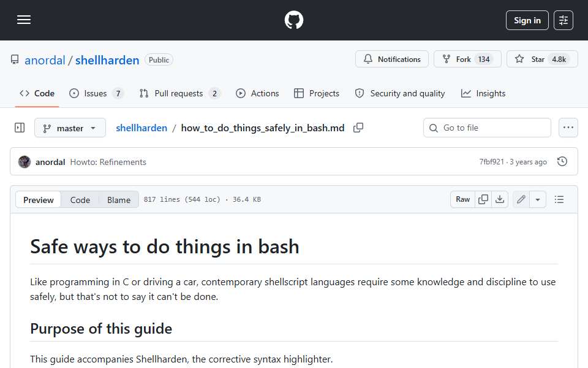Click the pull requests count badge 2

point(214,93)
